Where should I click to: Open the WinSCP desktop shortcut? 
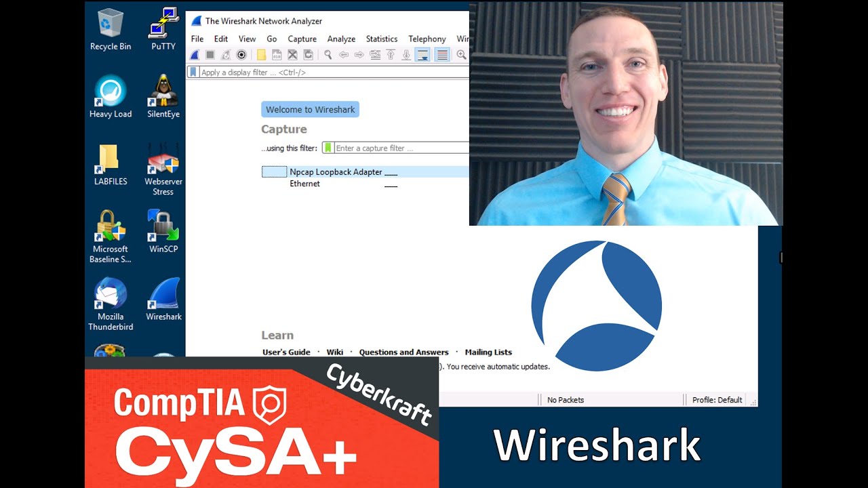point(163,232)
